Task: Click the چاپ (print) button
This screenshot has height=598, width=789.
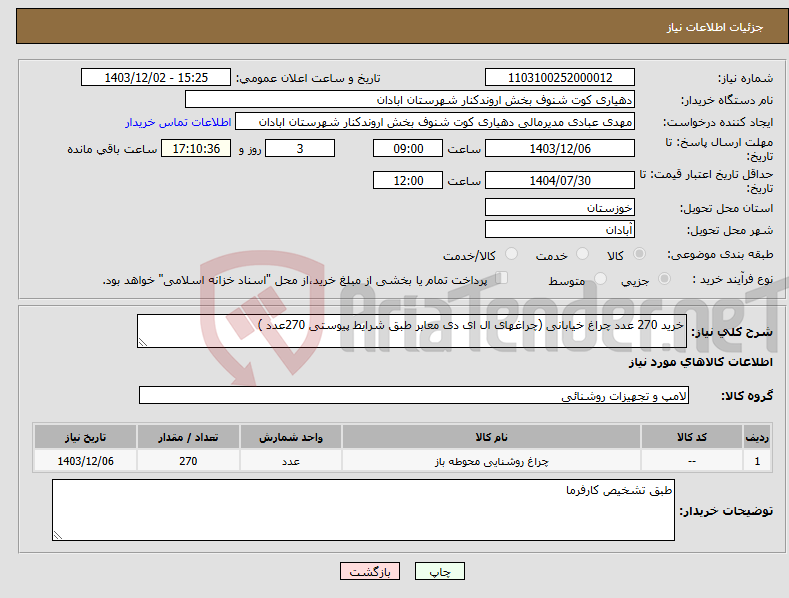Action: pyautogui.click(x=439, y=571)
